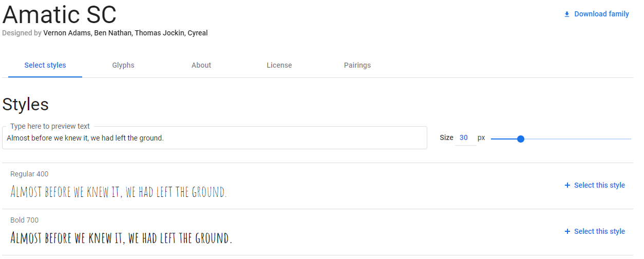The height and width of the screenshot is (259, 644).
Task: Open the About tab
Action: coord(201,65)
